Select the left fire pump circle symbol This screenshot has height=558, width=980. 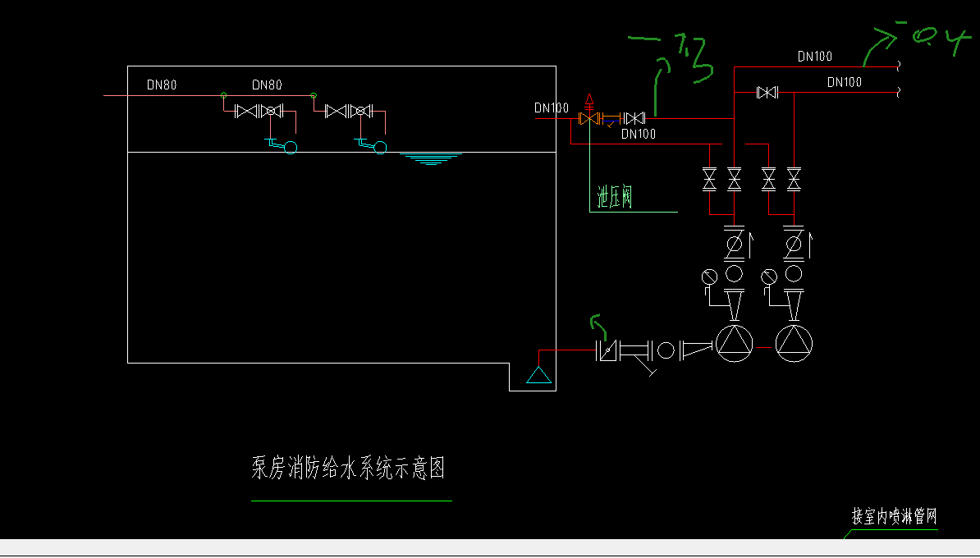tap(735, 344)
